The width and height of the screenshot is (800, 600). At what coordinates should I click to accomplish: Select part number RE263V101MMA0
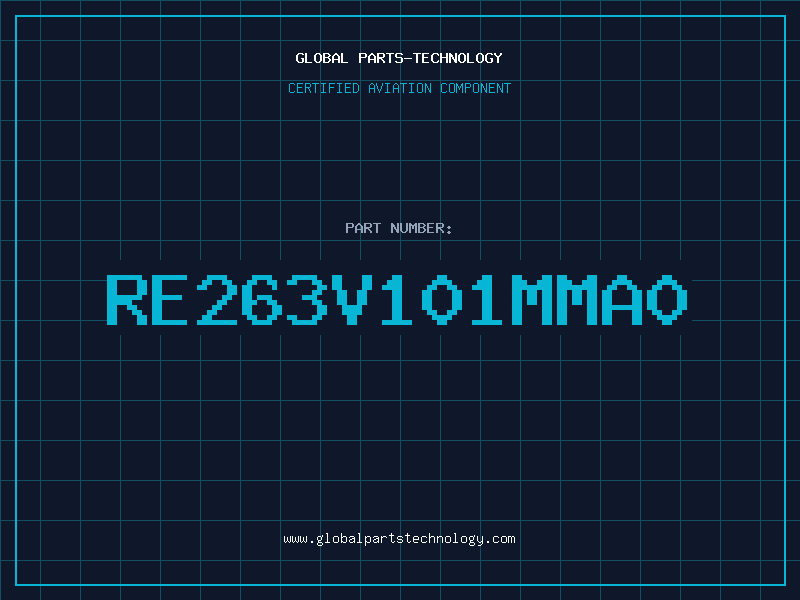click(397, 299)
